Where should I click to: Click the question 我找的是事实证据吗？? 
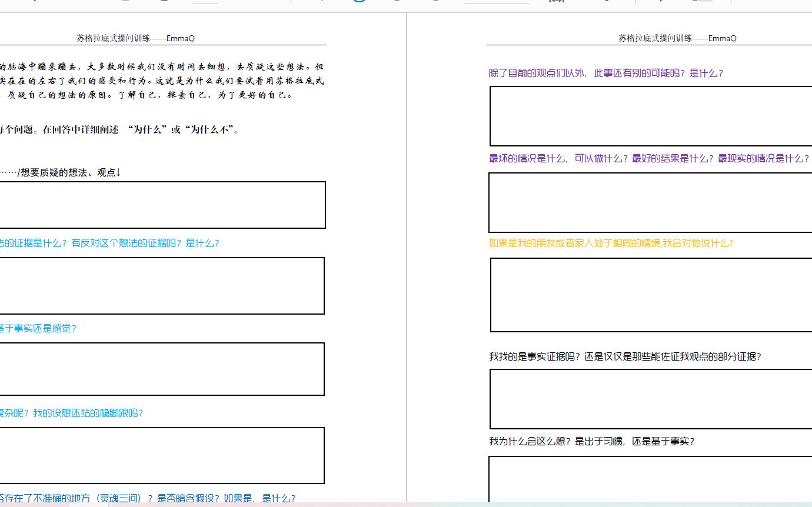point(625,356)
